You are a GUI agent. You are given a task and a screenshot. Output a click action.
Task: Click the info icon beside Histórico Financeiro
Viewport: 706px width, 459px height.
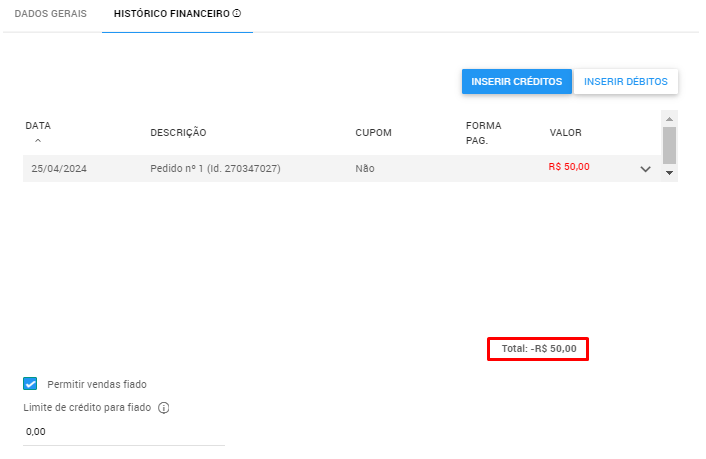[x=237, y=15]
